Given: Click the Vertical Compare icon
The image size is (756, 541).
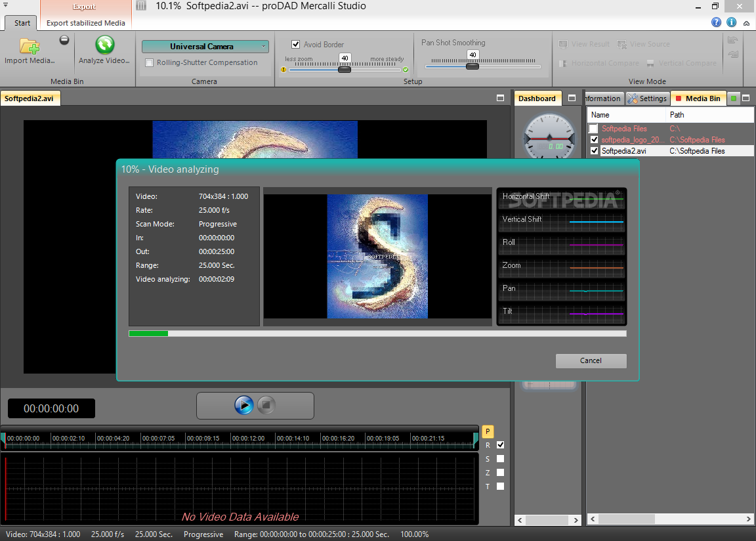Looking at the screenshot, I should pyautogui.click(x=650, y=63).
